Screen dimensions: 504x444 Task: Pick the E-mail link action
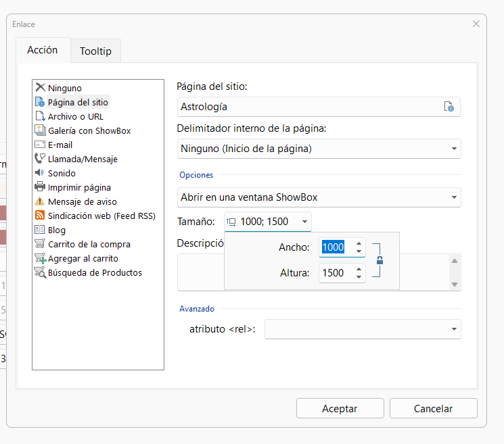click(60, 145)
